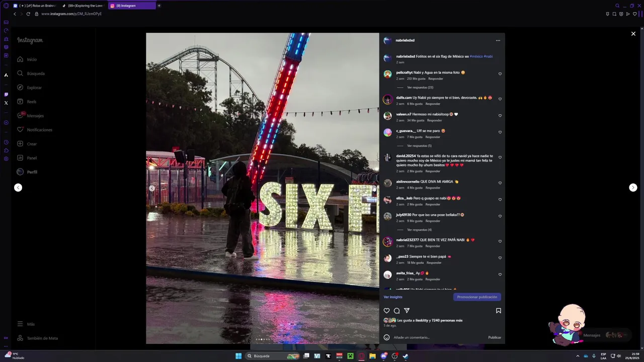
Task: Open Notificaciones in Instagram sidebar
Action: (35, 130)
